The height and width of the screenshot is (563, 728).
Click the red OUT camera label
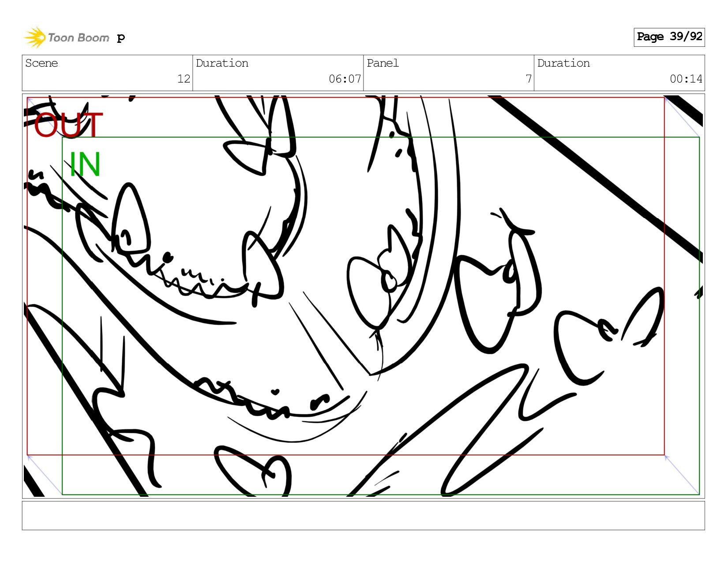[x=68, y=125]
